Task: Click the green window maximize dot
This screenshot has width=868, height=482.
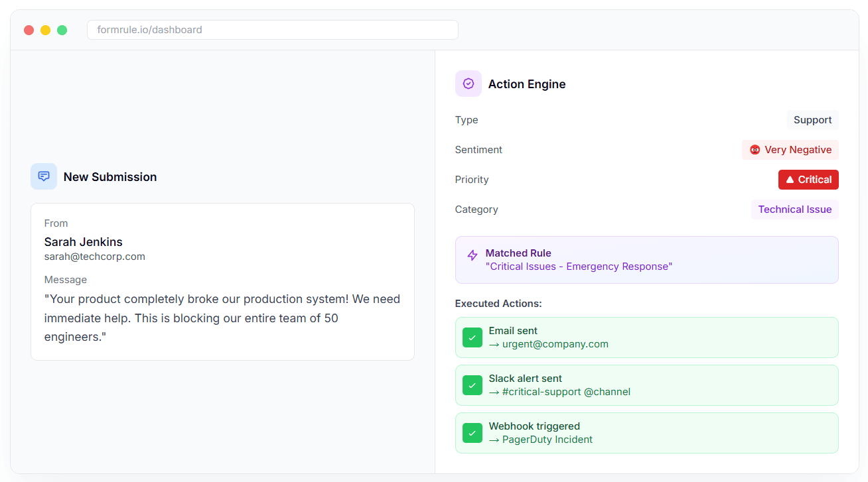Action: [62, 30]
